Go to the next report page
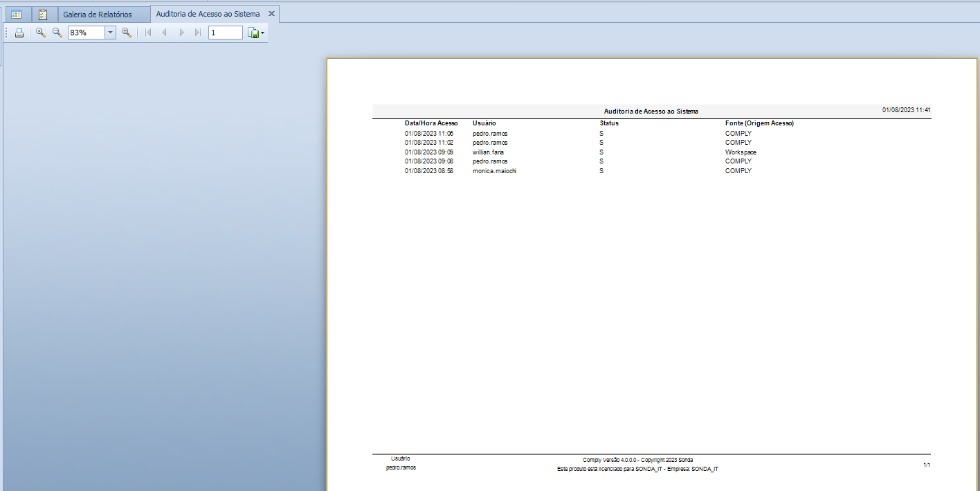Screen dimensions: 980x491 (181, 33)
